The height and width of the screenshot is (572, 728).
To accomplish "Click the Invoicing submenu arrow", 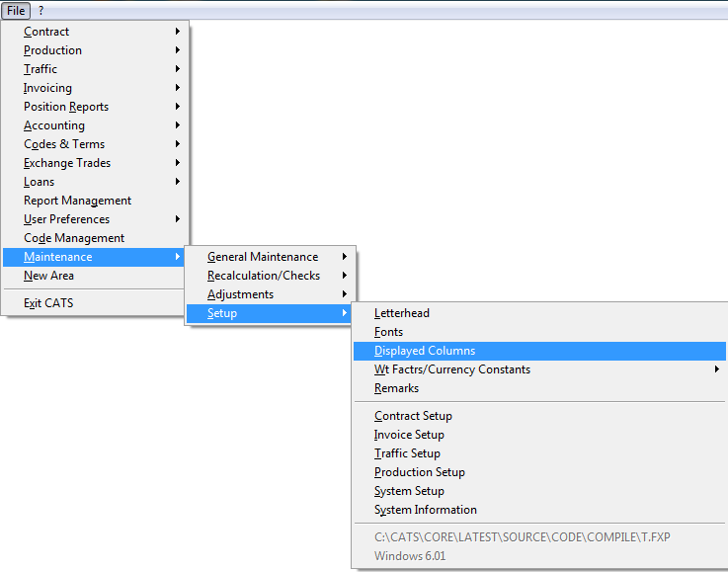I will [x=178, y=87].
